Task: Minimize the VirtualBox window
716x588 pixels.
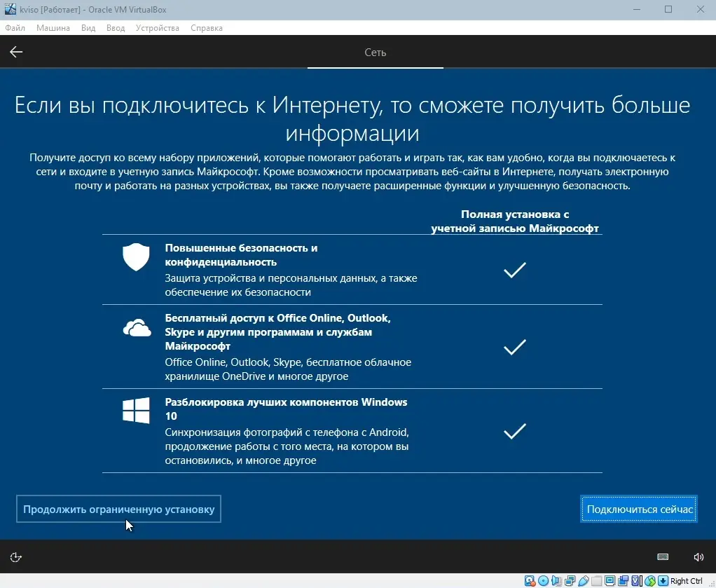Action: pyautogui.click(x=638, y=10)
